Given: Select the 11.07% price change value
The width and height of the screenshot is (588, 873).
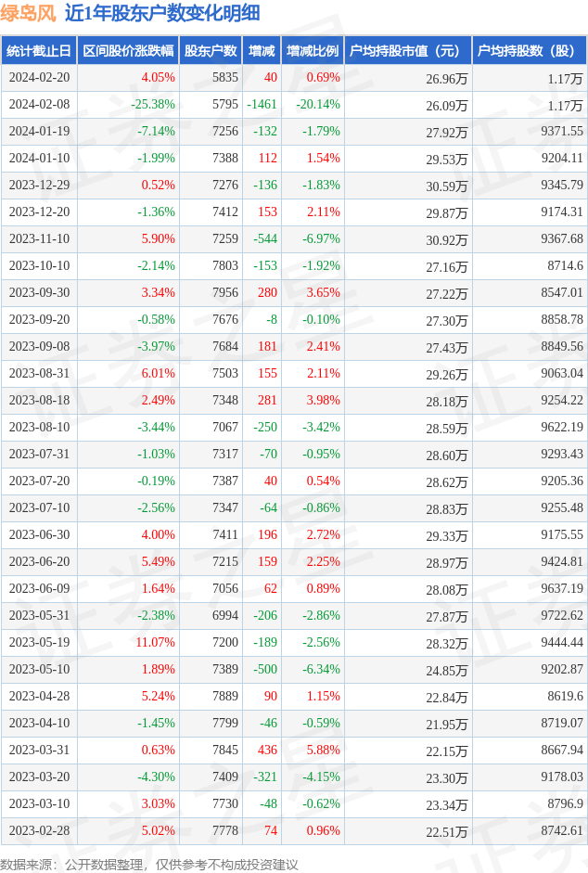Looking at the screenshot, I should coord(156,643).
